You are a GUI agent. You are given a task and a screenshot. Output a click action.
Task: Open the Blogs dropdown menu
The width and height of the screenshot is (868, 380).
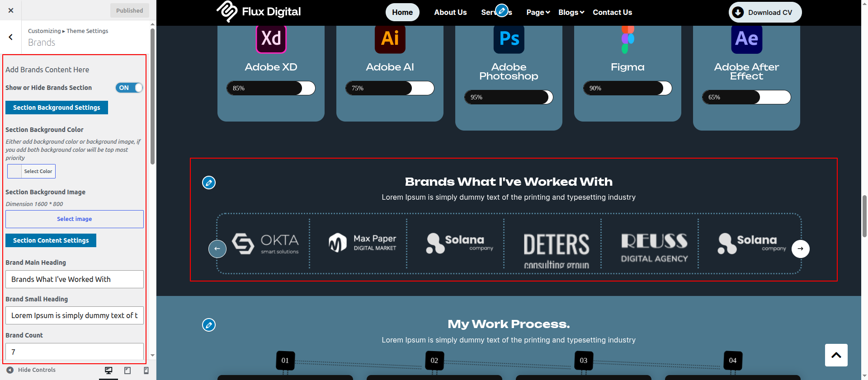click(571, 12)
